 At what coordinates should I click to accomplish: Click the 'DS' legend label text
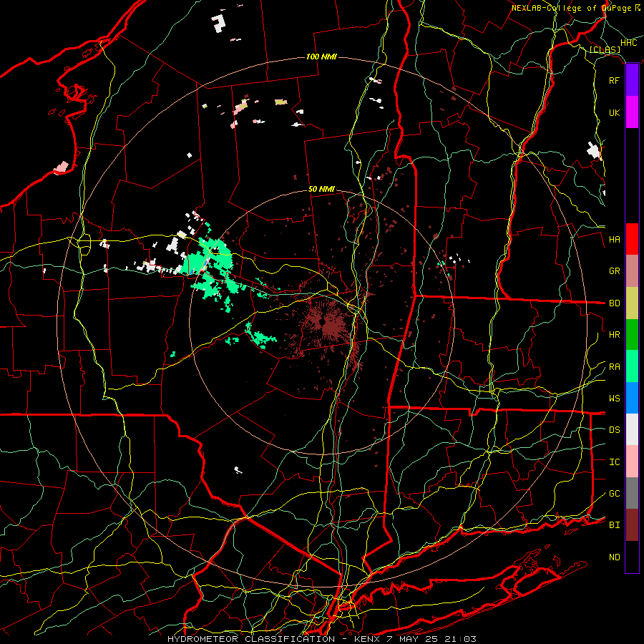pyautogui.click(x=614, y=430)
